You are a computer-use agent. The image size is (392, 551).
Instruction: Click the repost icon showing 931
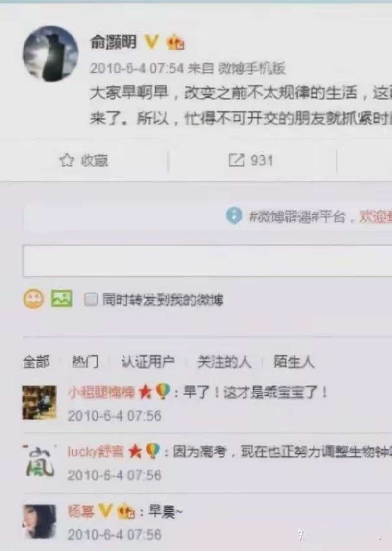[236, 160]
